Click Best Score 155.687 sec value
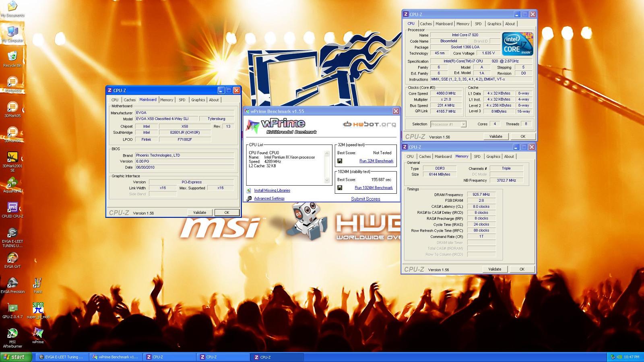This screenshot has height=362, width=644. pyautogui.click(x=381, y=180)
